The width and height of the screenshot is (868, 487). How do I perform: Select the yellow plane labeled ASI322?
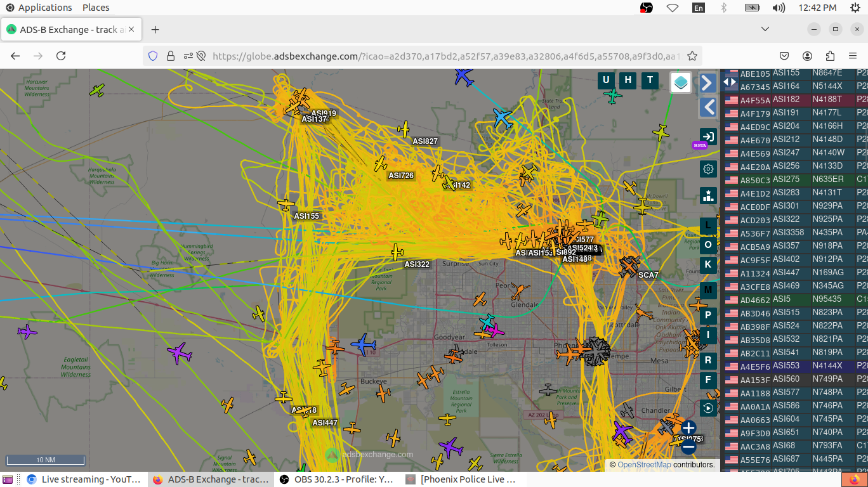[x=397, y=252]
